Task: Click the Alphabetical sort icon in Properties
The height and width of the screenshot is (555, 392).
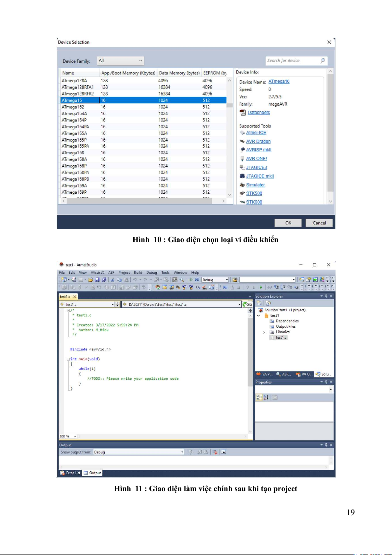Action: (x=266, y=397)
